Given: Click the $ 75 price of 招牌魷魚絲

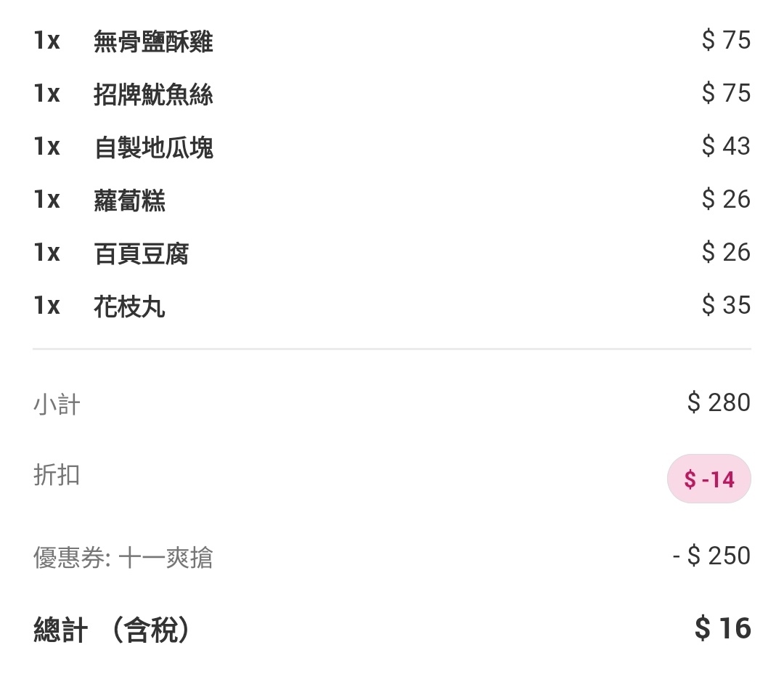Looking at the screenshot, I should point(726,94).
